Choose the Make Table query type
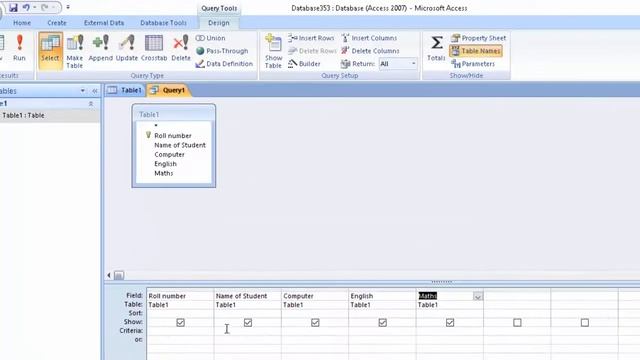 pyautogui.click(x=75, y=51)
